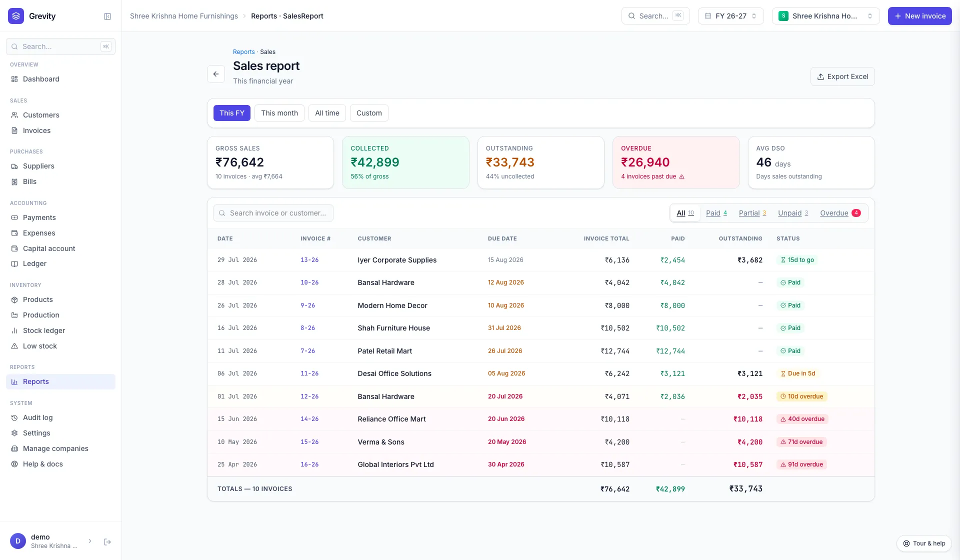Go to Invoices in sidebar
The height and width of the screenshot is (560, 960).
(60, 130)
